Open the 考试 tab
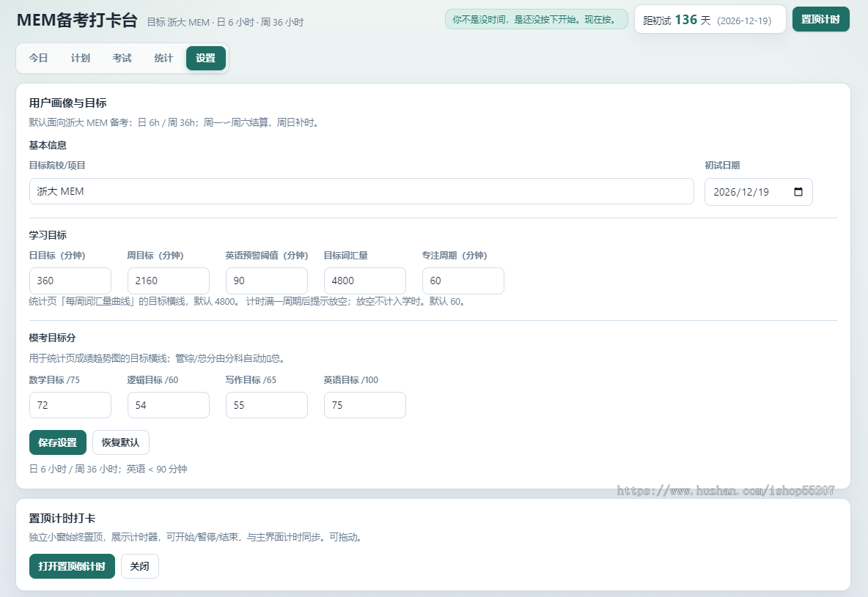 coord(122,58)
